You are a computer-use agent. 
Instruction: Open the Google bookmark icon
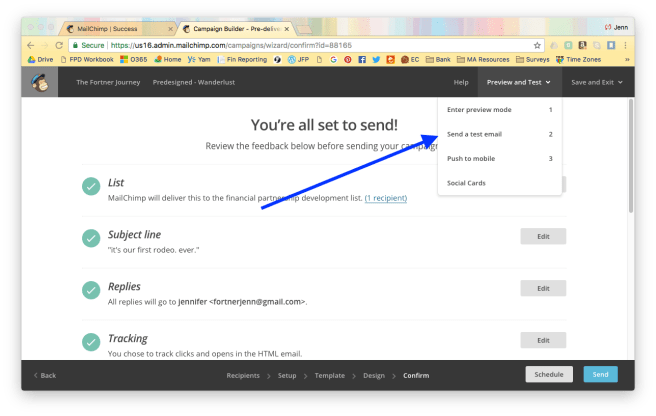[x=333, y=59]
